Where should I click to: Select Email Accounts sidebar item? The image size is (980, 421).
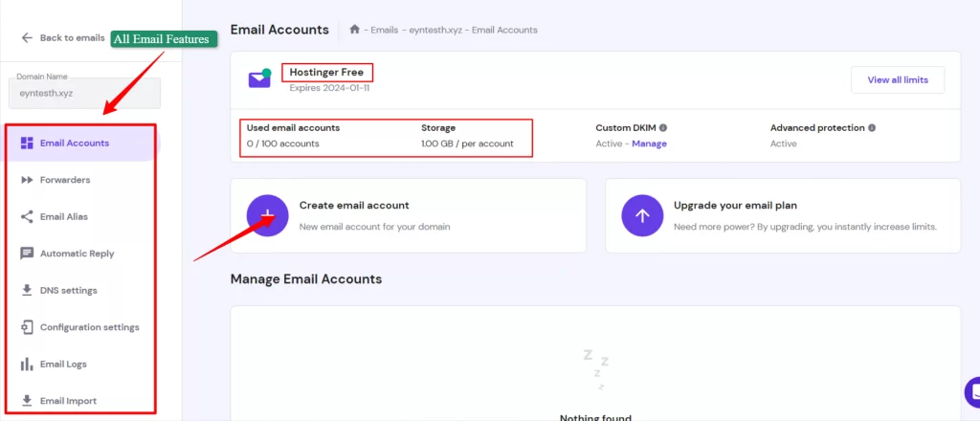tap(82, 143)
